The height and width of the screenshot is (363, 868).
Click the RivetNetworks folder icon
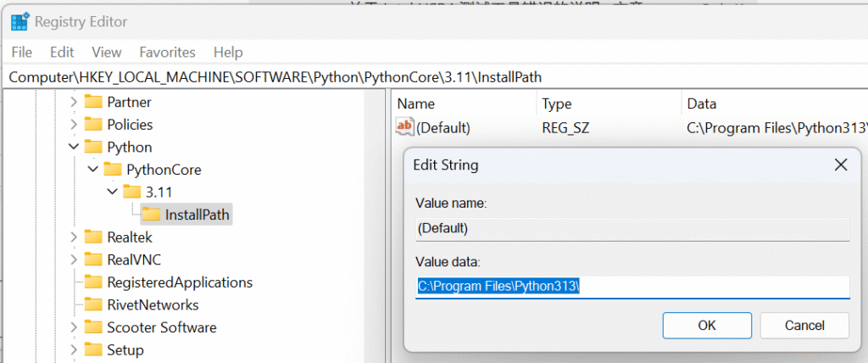point(92,304)
